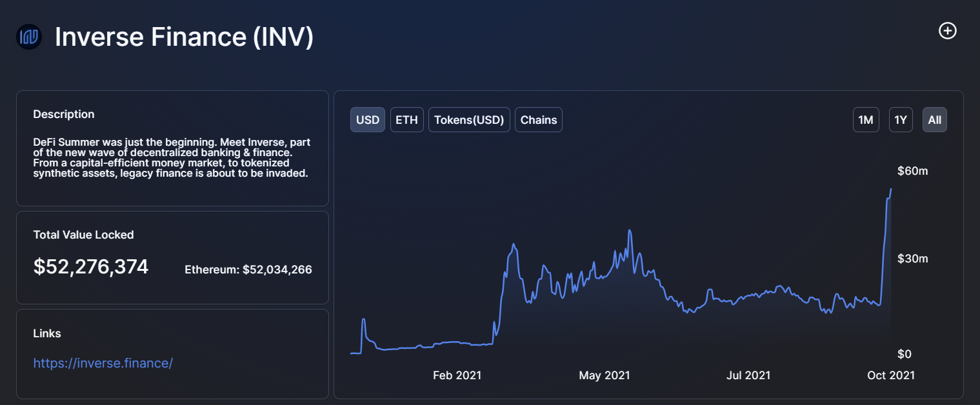The width and height of the screenshot is (980, 405).
Task: Click the $52,276,374 total value
Action: click(x=91, y=266)
